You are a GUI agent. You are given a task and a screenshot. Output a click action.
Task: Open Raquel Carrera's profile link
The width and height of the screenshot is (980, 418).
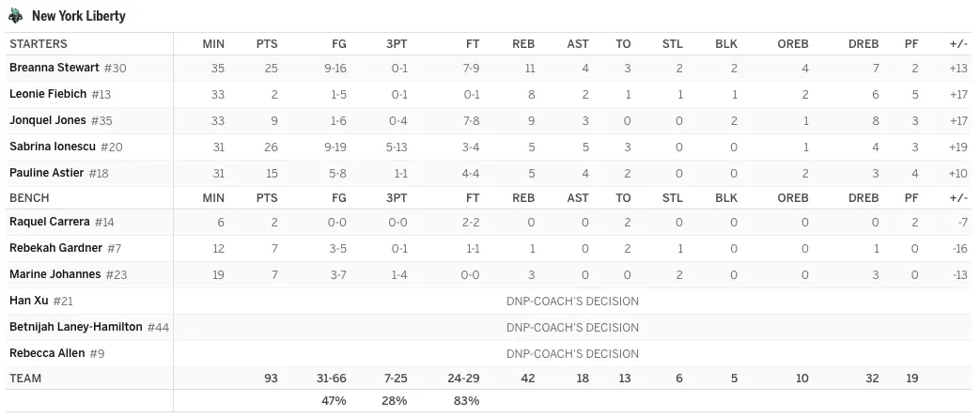point(50,222)
